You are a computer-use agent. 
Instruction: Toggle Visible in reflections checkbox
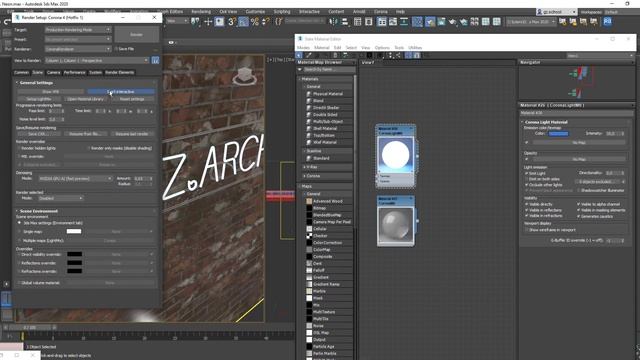pyautogui.click(x=527, y=210)
